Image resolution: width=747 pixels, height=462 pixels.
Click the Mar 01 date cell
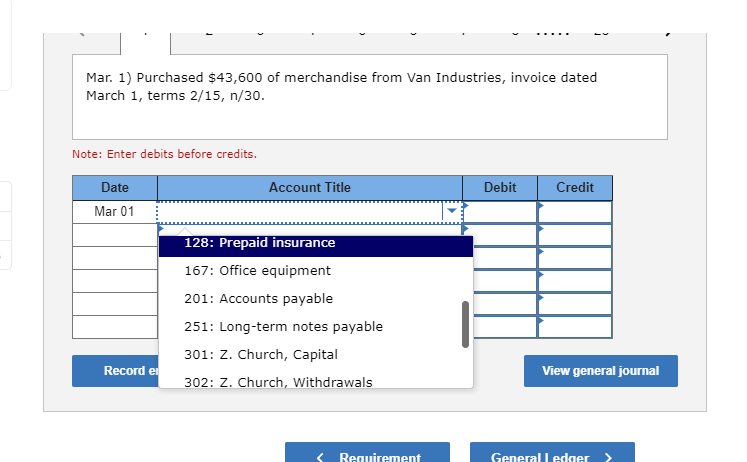[x=115, y=211]
